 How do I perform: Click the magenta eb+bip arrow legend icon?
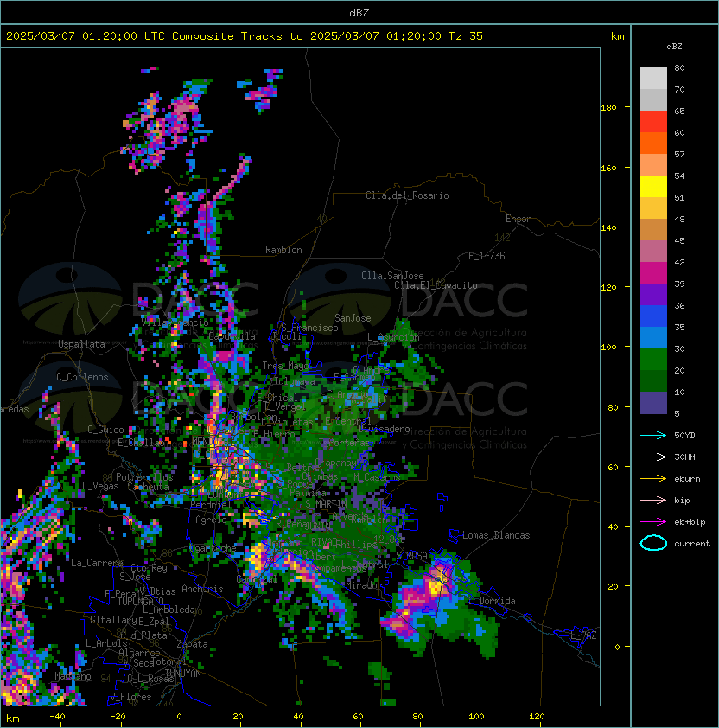click(x=653, y=522)
